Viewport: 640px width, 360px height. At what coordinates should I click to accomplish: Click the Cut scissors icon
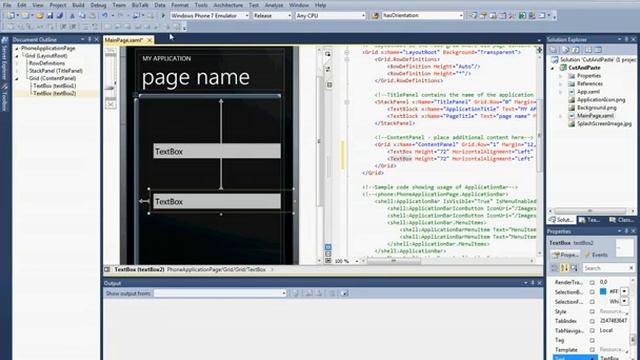(72, 16)
